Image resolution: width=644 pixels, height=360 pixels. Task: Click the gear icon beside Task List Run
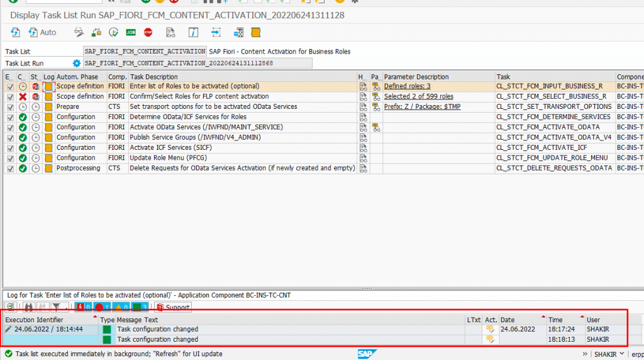pos(76,64)
